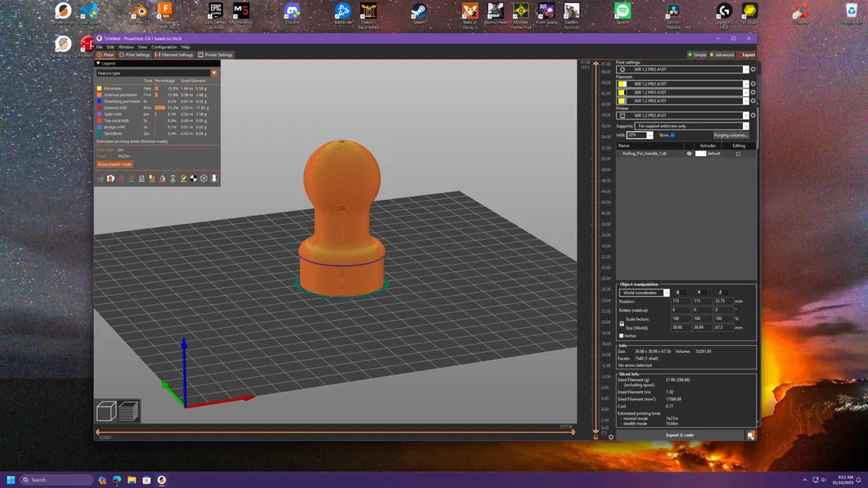Open the Filament Settings tab
Screen dimensions: 868x488
pos(173,55)
